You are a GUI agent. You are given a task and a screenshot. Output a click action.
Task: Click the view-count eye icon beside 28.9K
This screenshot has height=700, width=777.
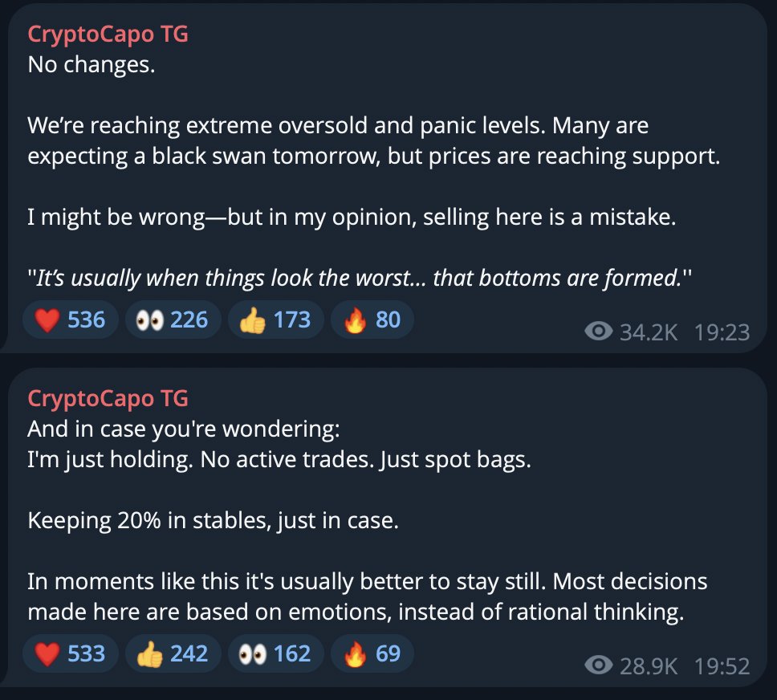coord(599,665)
